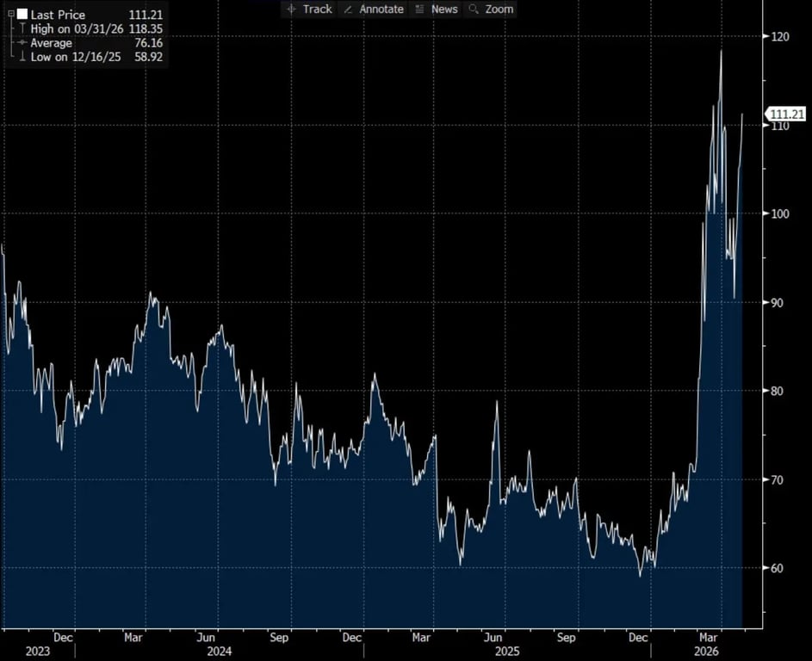Image resolution: width=812 pixels, height=661 pixels.
Task: Collapse the legend tree box
Action: click(x=10, y=15)
